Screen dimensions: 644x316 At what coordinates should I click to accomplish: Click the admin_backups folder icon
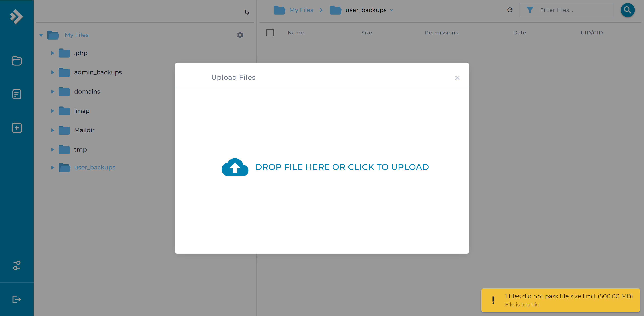[x=64, y=72]
